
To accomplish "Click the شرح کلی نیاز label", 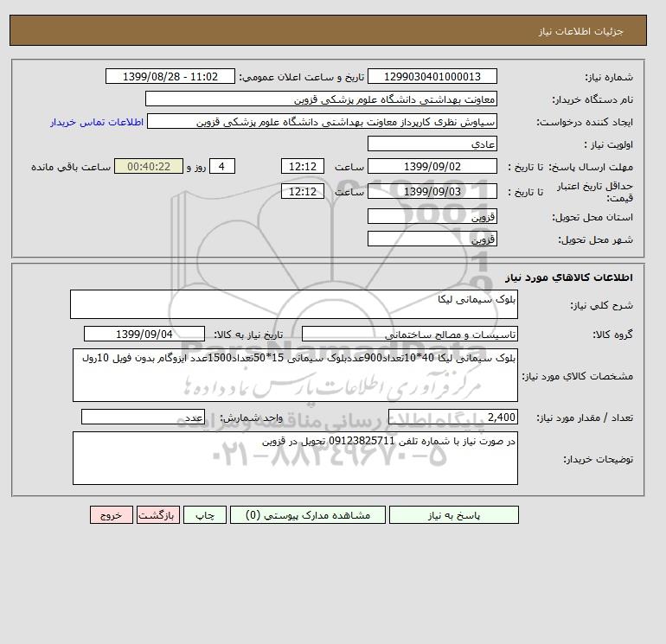I will click(601, 305).
